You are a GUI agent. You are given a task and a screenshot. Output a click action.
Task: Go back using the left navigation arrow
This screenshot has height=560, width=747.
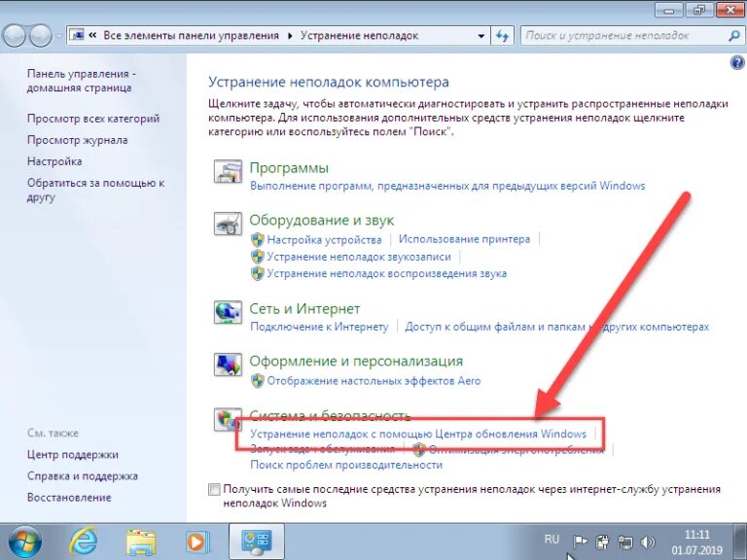click(x=14, y=36)
